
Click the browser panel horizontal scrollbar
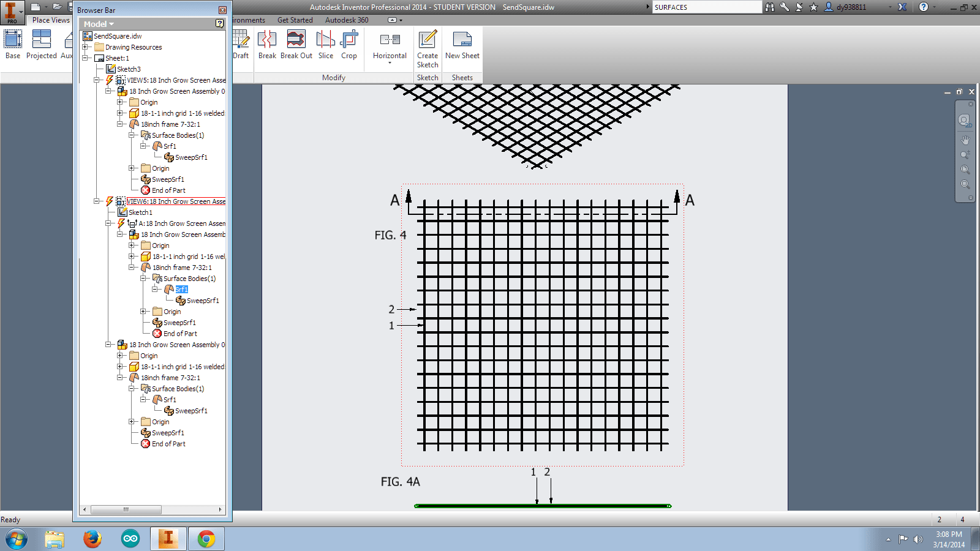point(126,509)
